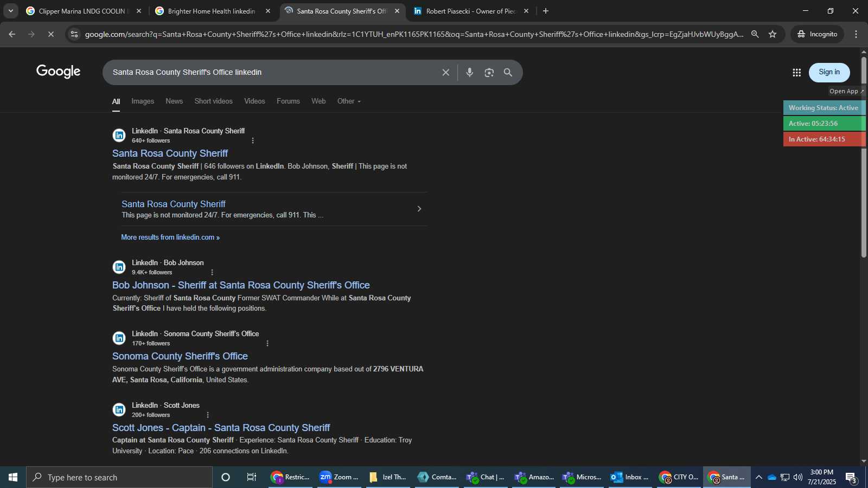
Task: Start voice search with microphone icon
Action: click(x=470, y=73)
